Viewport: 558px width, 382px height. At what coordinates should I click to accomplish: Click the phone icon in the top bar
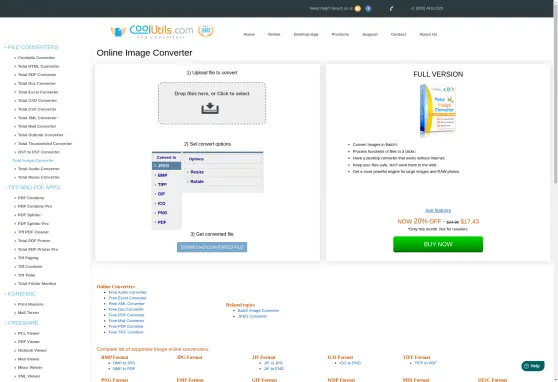click(391, 9)
